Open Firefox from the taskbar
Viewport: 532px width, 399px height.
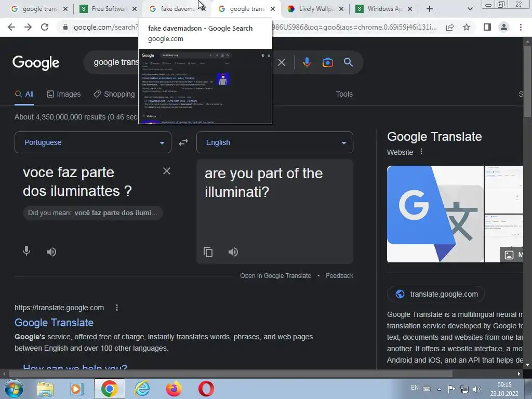pos(174,389)
